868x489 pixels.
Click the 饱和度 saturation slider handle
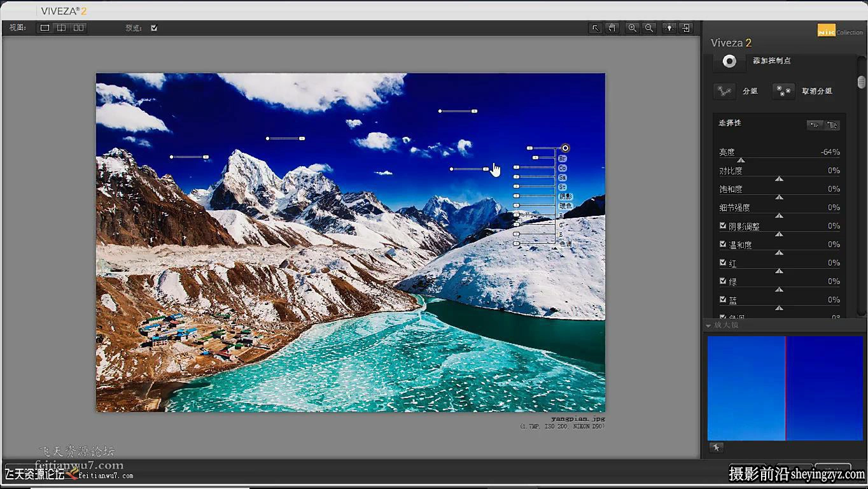[x=779, y=197]
